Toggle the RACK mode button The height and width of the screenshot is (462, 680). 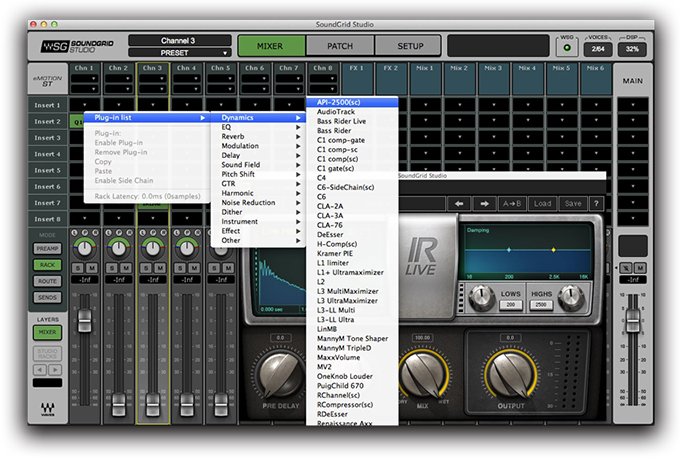(x=48, y=265)
